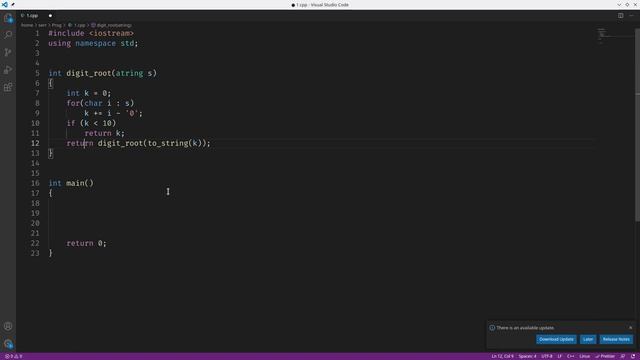The image size is (640, 360).
Task: Open the Run and Debug view
Action: (8, 70)
